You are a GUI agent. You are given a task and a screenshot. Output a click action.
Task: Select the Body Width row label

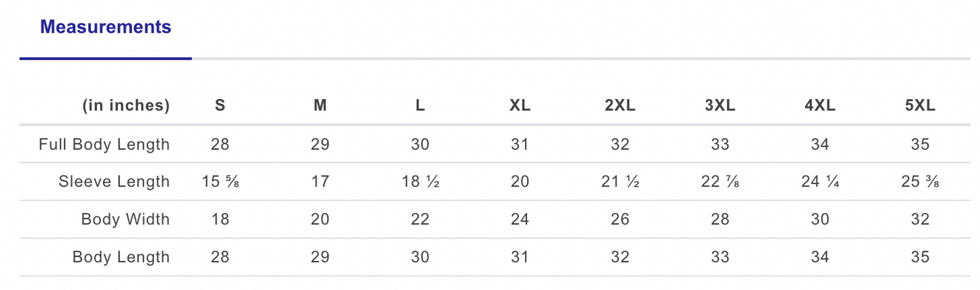pos(125,219)
